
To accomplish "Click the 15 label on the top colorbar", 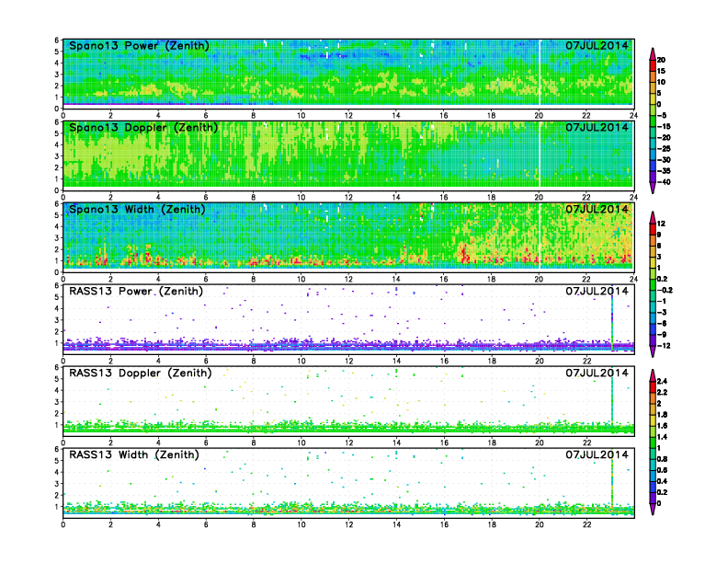I will point(661,71).
